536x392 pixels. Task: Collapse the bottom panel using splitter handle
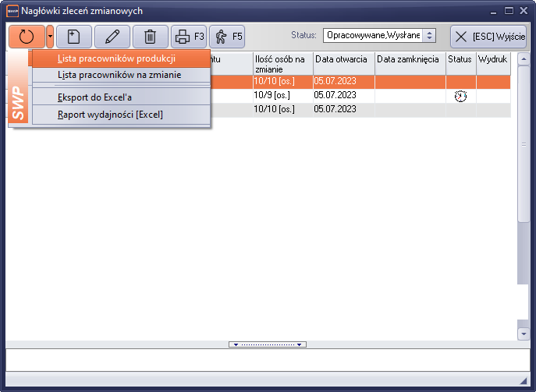pos(268,344)
